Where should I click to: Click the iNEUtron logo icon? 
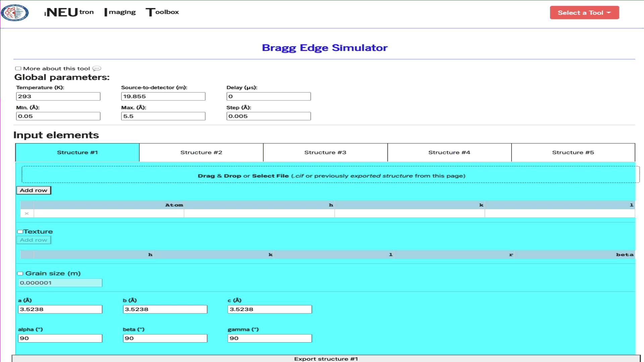pyautogui.click(x=15, y=13)
